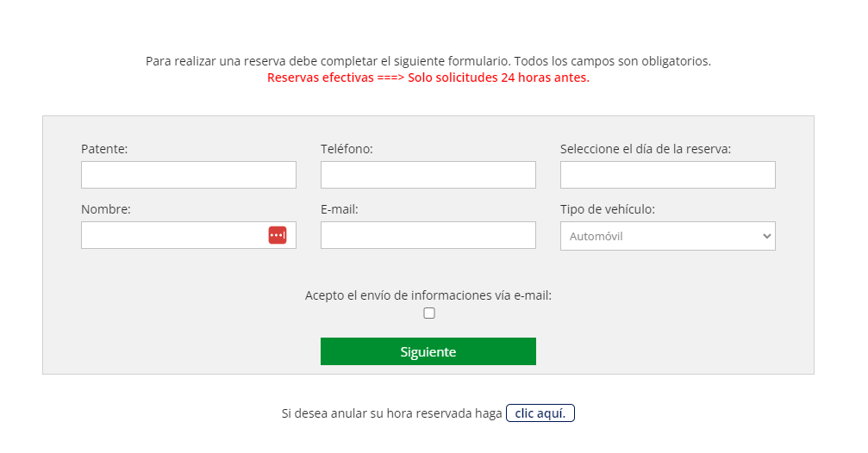The image size is (868, 453).
Task: Follow the 'clic aquí' cancellation link
Action: click(540, 413)
